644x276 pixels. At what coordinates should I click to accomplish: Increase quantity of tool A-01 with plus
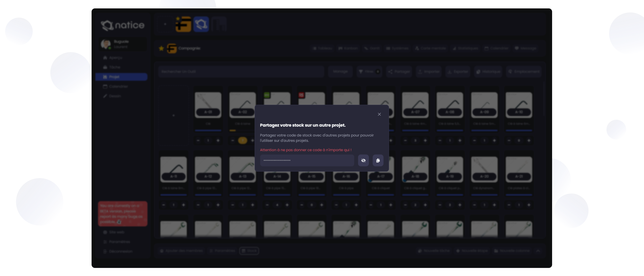pyautogui.click(x=218, y=141)
